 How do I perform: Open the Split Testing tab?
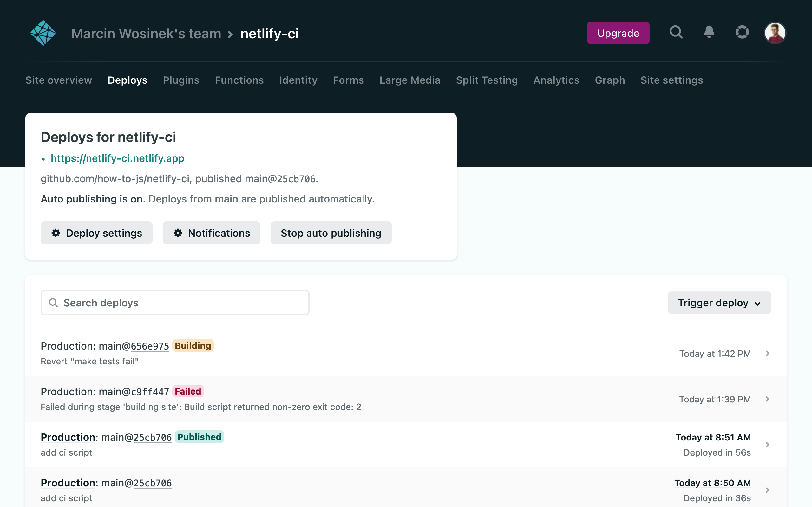[487, 80]
